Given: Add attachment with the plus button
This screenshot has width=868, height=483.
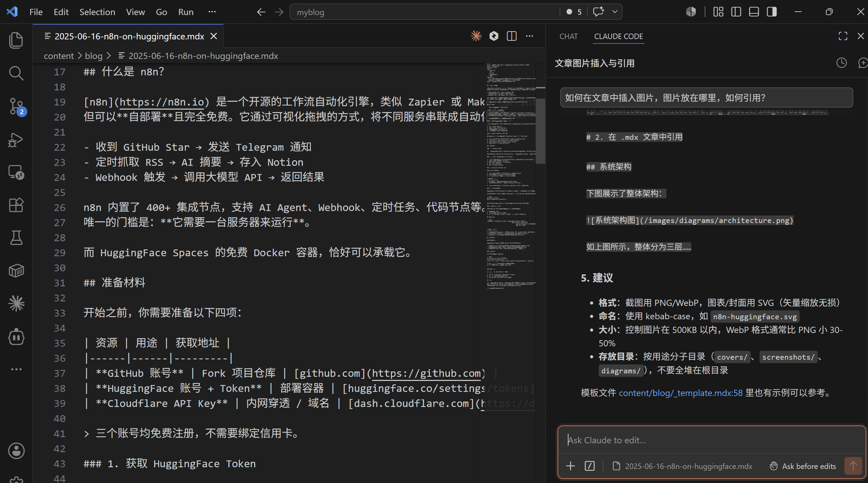Looking at the screenshot, I should click(x=571, y=466).
